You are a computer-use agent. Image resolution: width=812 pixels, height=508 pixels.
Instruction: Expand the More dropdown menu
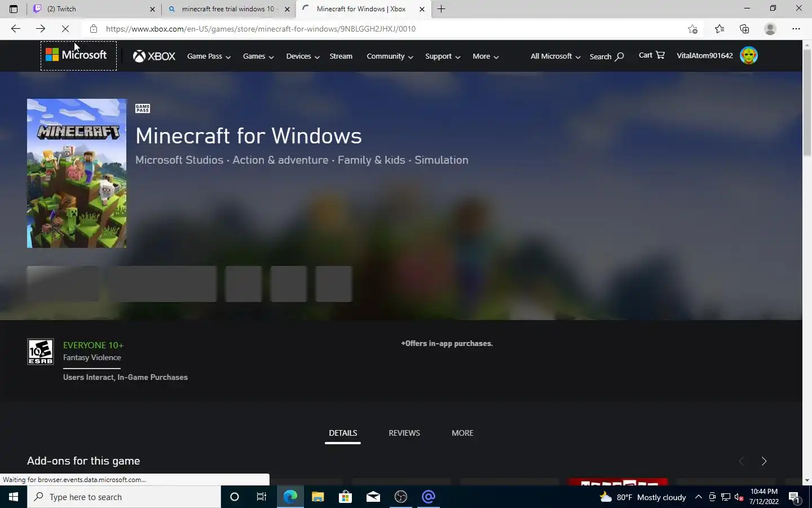click(486, 56)
